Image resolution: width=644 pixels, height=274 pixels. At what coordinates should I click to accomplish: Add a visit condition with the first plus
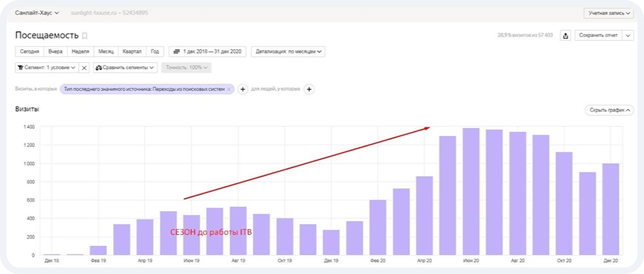[241, 89]
